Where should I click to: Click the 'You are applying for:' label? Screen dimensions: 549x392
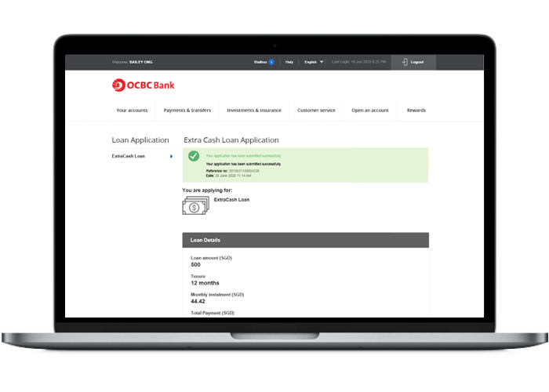click(x=207, y=190)
